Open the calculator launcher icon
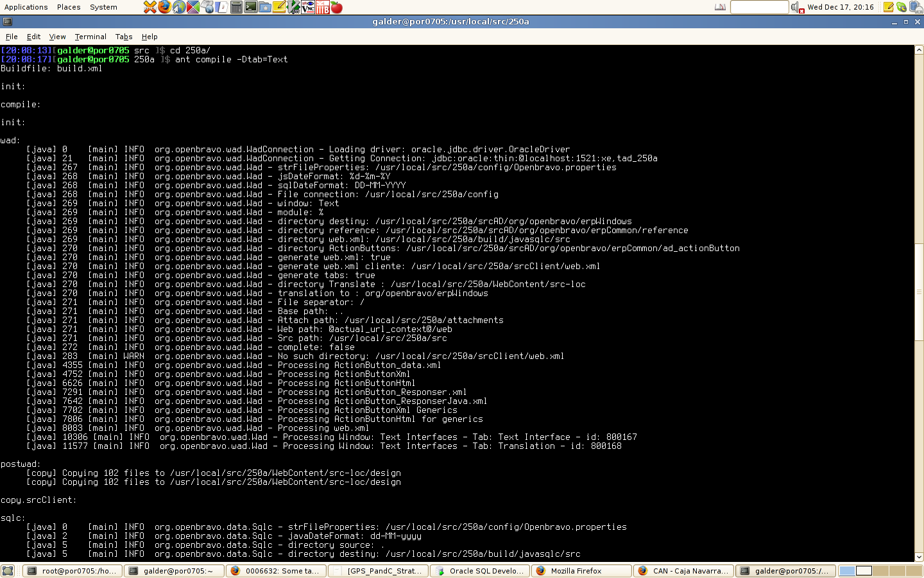This screenshot has width=924, height=578. coord(236,7)
